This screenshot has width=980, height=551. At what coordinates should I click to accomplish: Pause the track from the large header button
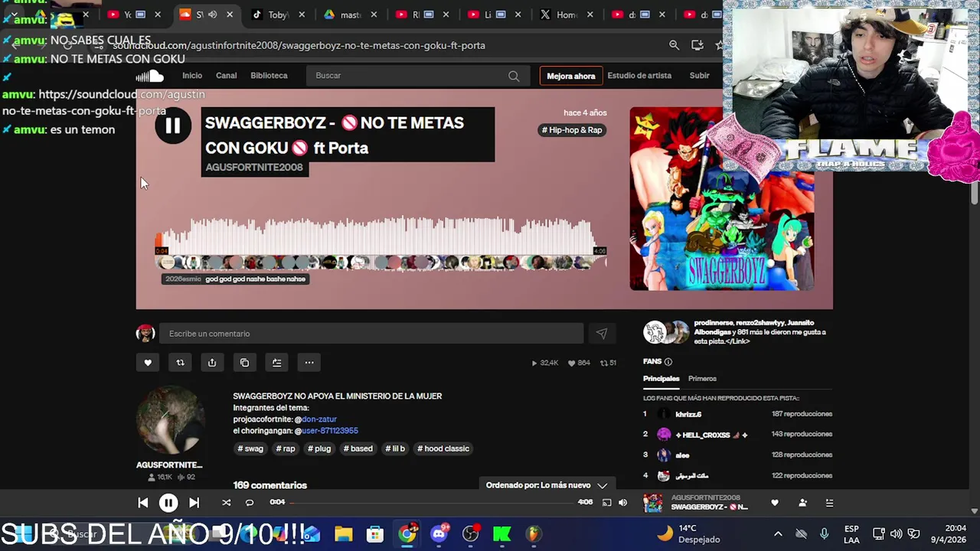pyautogui.click(x=173, y=126)
